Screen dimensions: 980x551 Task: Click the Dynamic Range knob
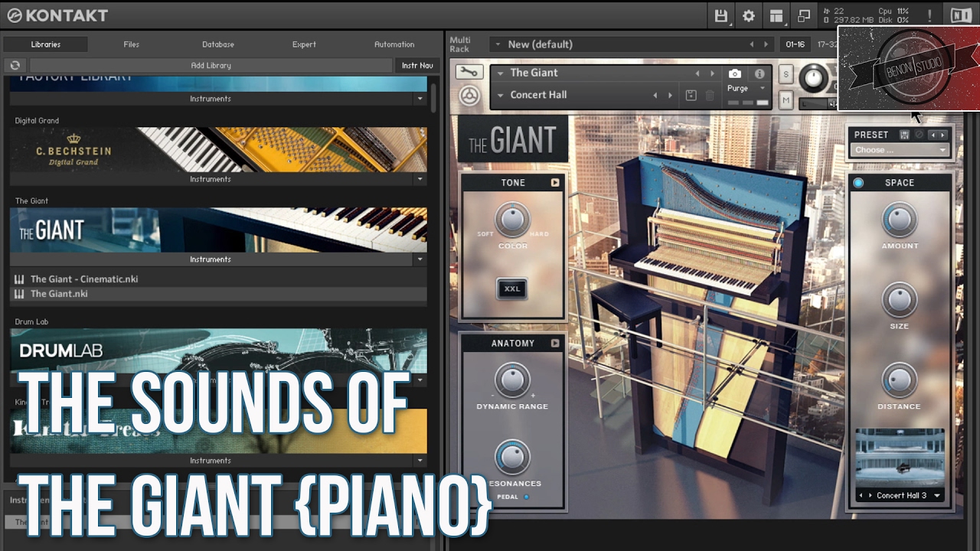click(512, 380)
